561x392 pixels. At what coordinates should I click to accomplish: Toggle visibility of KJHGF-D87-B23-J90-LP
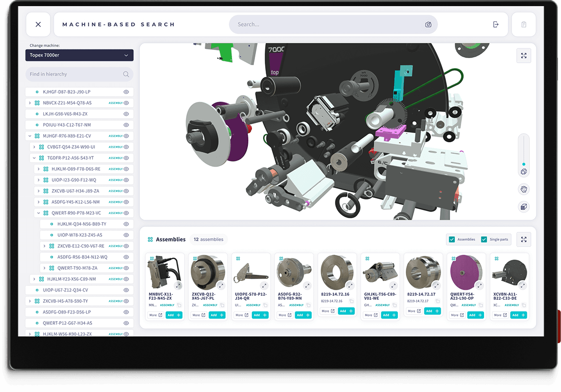pyautogui.click(x=126, y=92)
